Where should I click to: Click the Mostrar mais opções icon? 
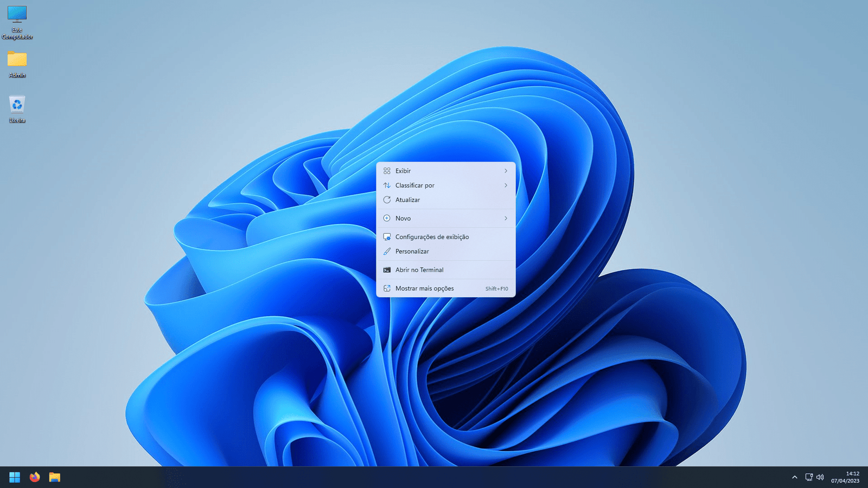click(x=387, y=288)
